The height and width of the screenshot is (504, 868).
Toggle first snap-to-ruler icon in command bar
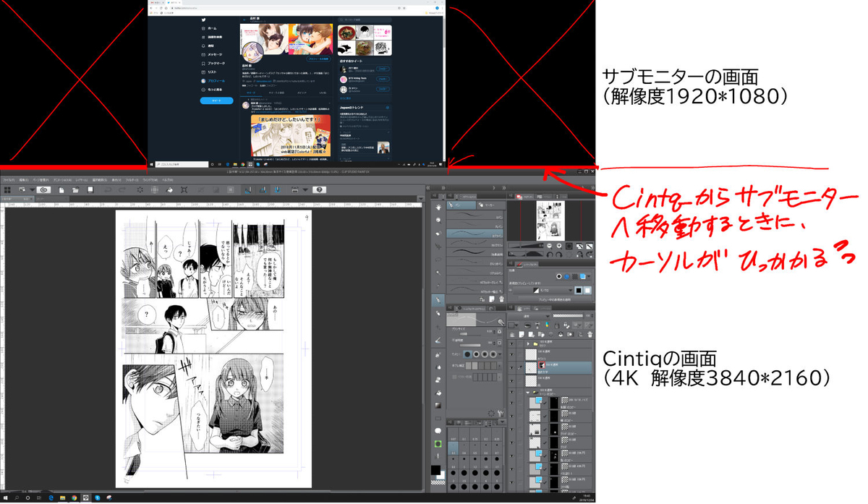(x=247, y=189)
